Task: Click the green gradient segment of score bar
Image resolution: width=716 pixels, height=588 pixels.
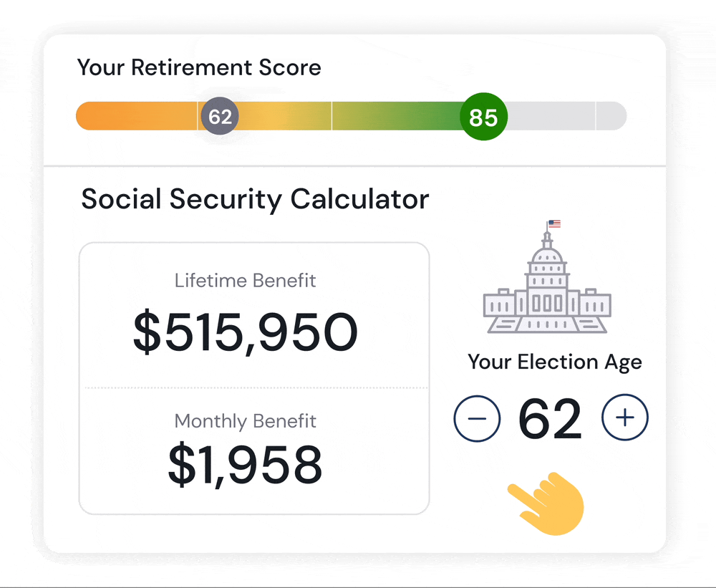Action: pyautogui.click(x=397, y=116)
